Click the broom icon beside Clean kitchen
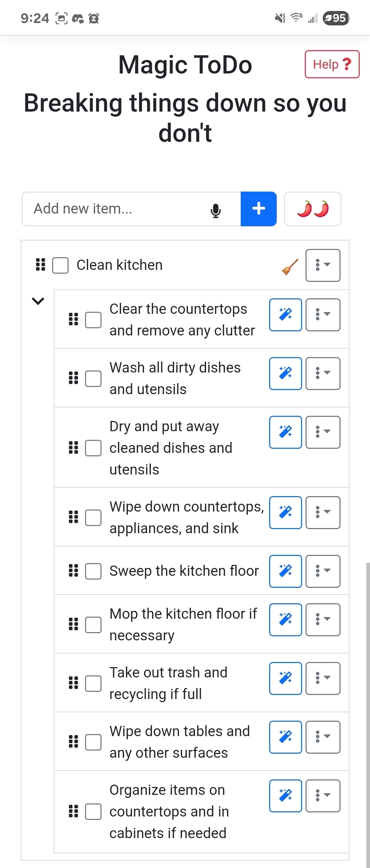The width and height of the screenshot is (370, 868). (290, 267)
